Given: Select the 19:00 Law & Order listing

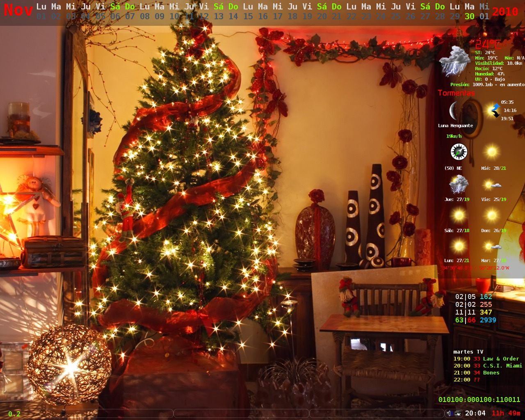Looking at the screenshot, I should [486, 358].
